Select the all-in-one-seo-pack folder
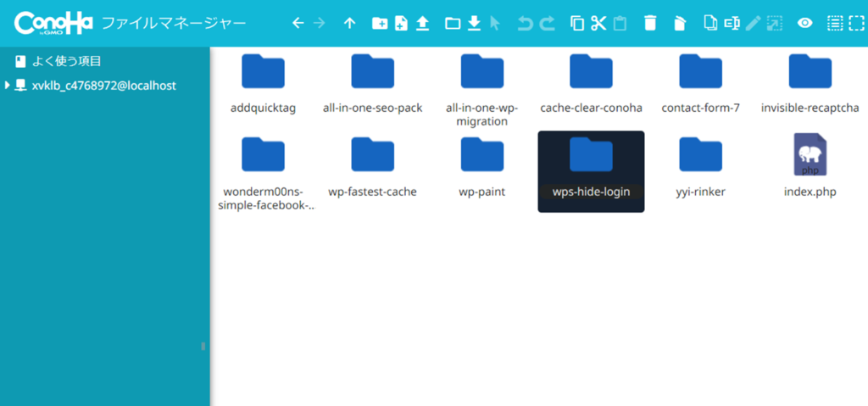The image size is (868, 406). point(373,84)
